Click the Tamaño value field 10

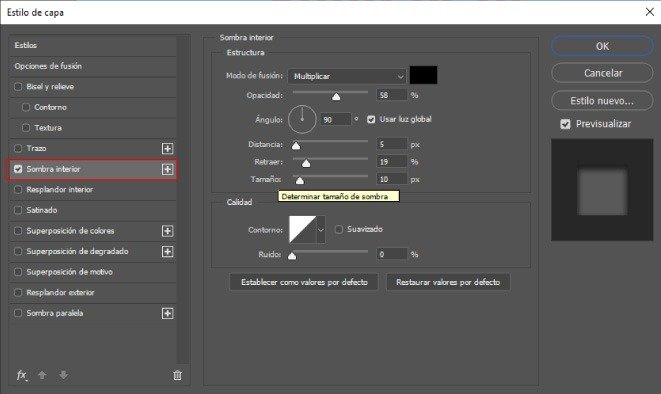pyautogui.click(x=392, y=180)
